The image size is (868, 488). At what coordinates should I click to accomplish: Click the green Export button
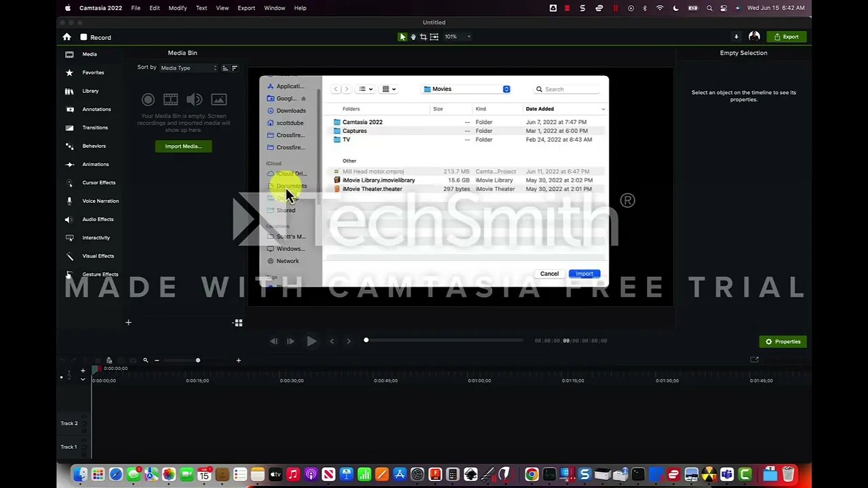(787, 37)
